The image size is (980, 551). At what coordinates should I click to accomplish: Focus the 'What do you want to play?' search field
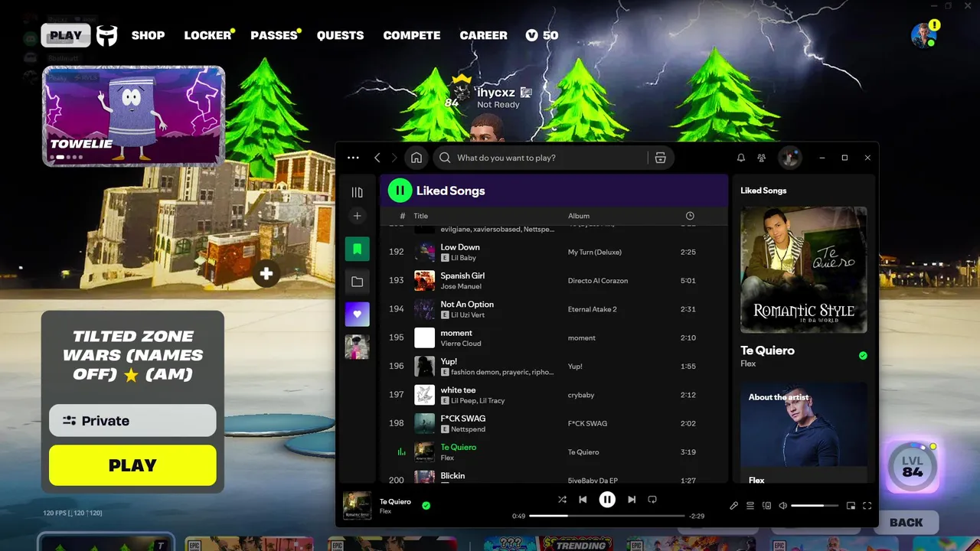click(541, 158)
